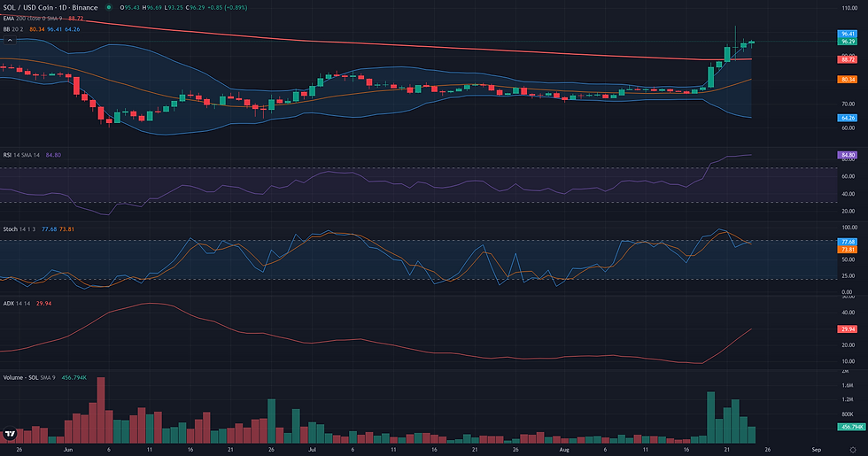Click the green market status dot

(x=108, y=8)
